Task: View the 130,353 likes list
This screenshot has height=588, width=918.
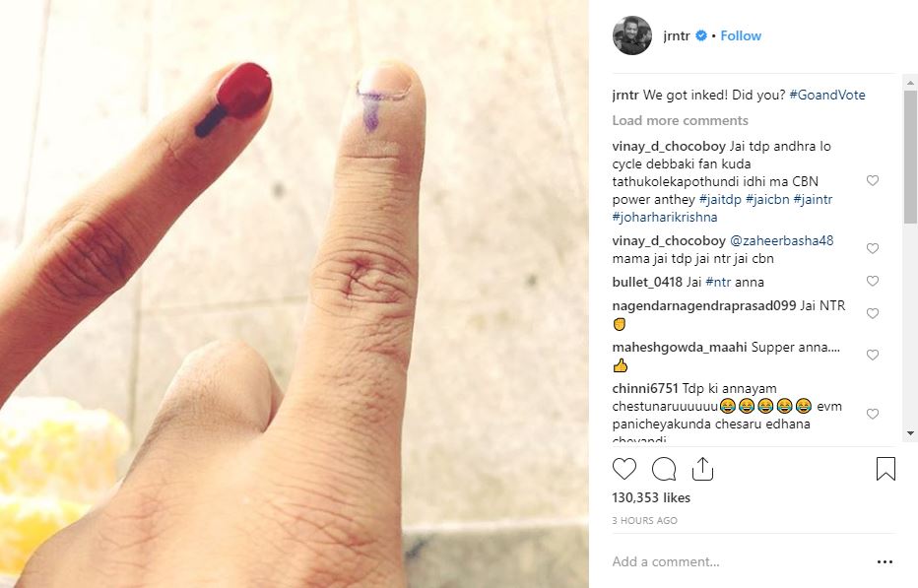Action: pyautogui.click(x=651, y=497)
